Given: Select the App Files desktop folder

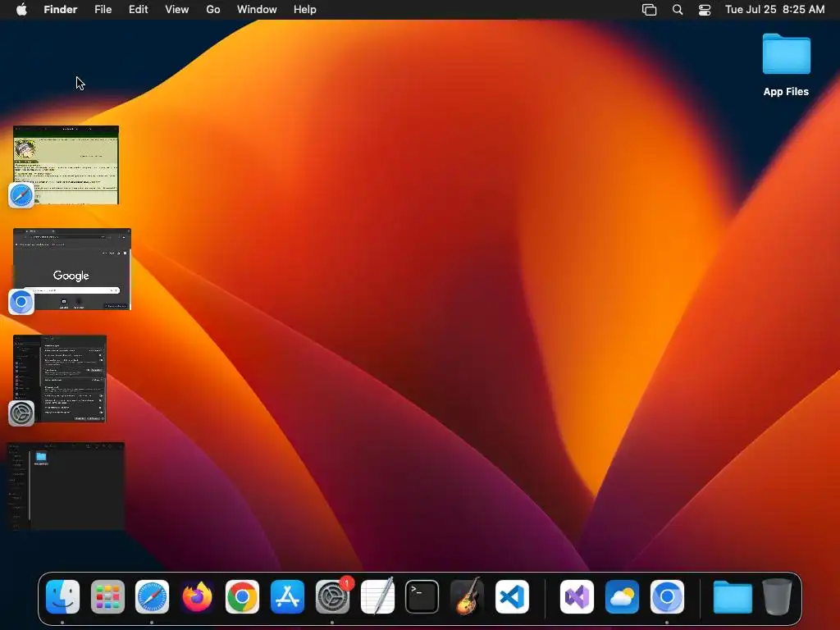Looking at the screenshot, I should pyautogui.click(x=786, y=65).
